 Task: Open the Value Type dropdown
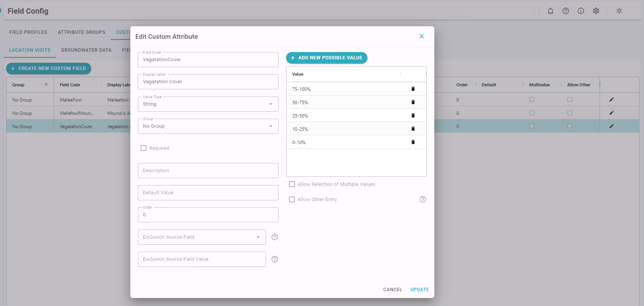click(208, 104)
